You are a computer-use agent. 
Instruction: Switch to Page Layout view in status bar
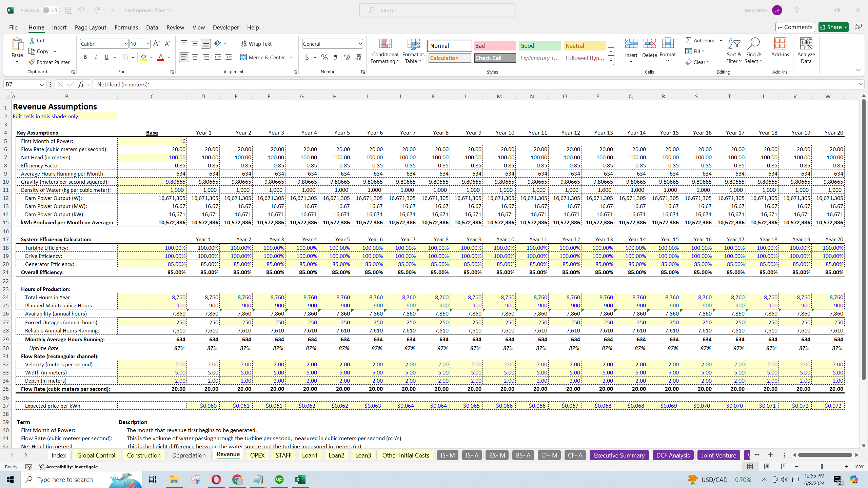pyautogui.click(x=767, y=467)
